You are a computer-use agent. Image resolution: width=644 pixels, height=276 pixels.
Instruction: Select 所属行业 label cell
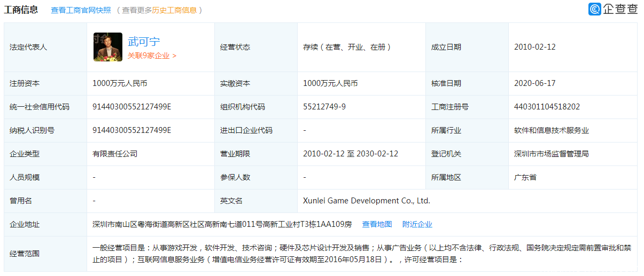click(x=467, y=130)
